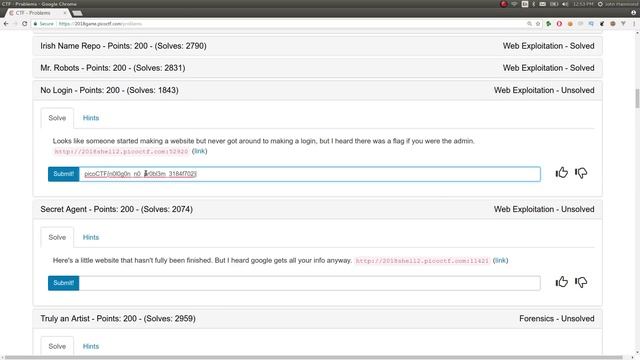Open the Wi-Fi network indicator

pyautogui.click(x=514, y=4)
